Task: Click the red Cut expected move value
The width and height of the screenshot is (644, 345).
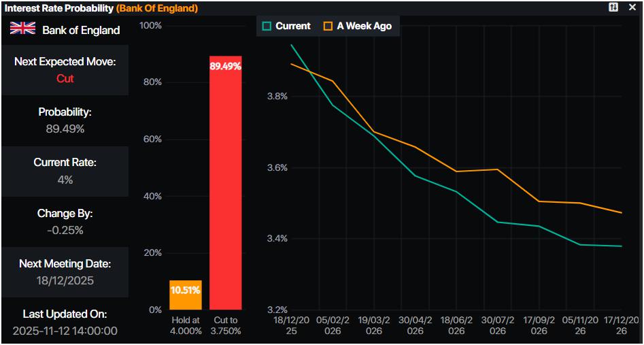Action: point(65,78)
